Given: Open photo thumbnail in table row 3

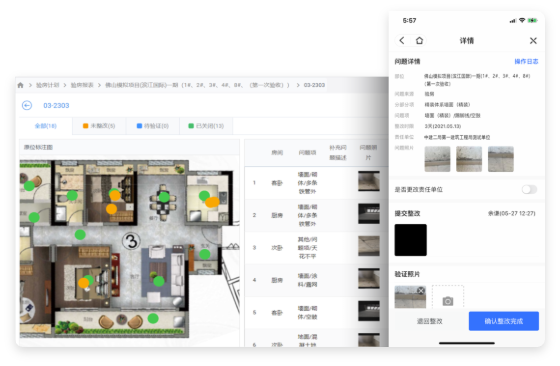Looking at the screenshot, I should 369,246.
